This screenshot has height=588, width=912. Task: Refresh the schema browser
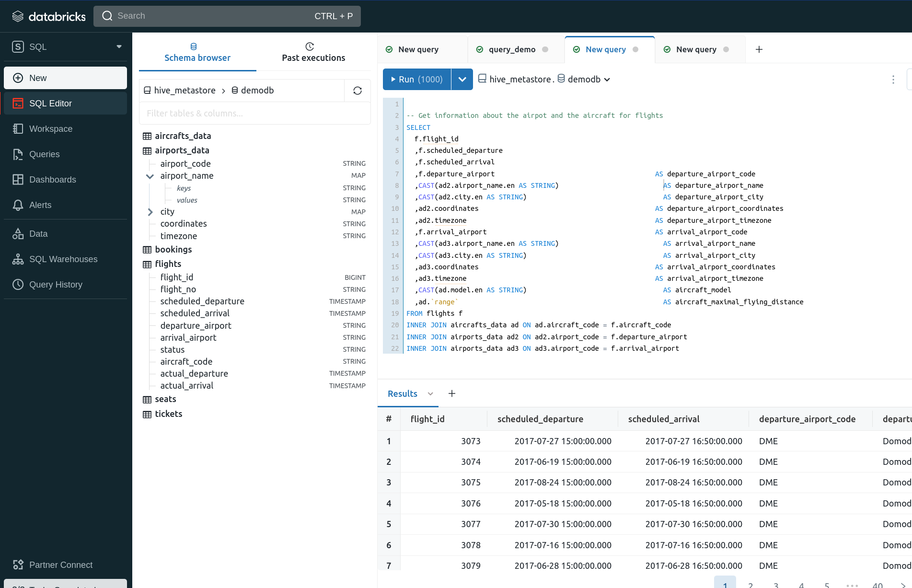[x=357, y=90]
